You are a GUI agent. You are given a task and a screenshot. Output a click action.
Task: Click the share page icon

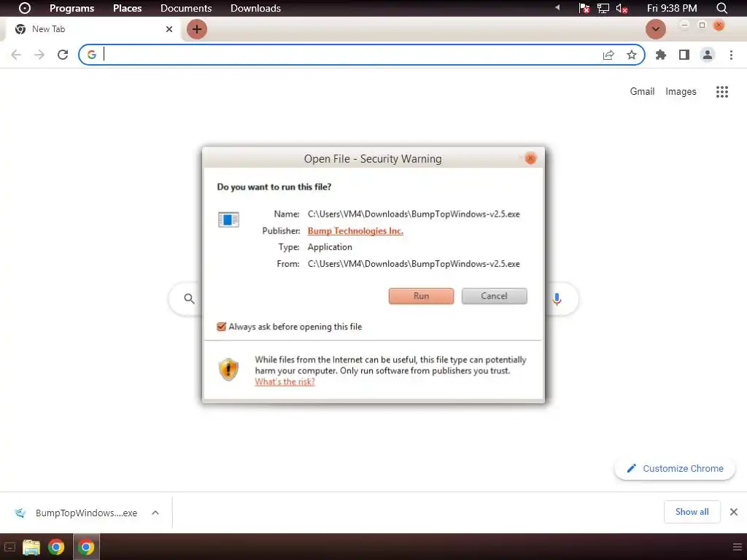click(608, 55)
